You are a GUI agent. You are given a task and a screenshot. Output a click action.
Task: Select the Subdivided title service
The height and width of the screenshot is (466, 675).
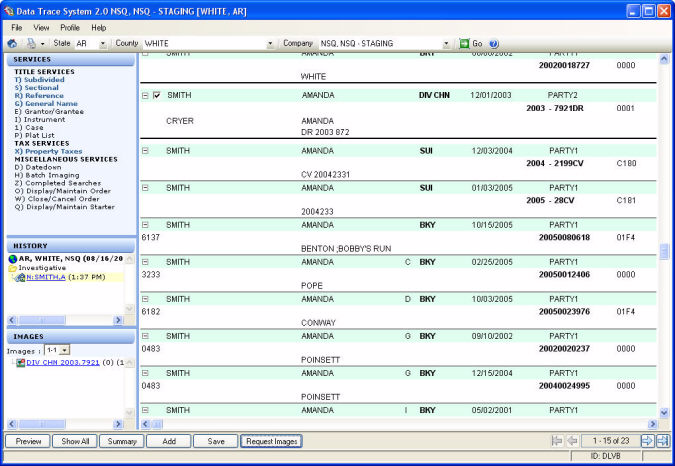tap(39, 80)
